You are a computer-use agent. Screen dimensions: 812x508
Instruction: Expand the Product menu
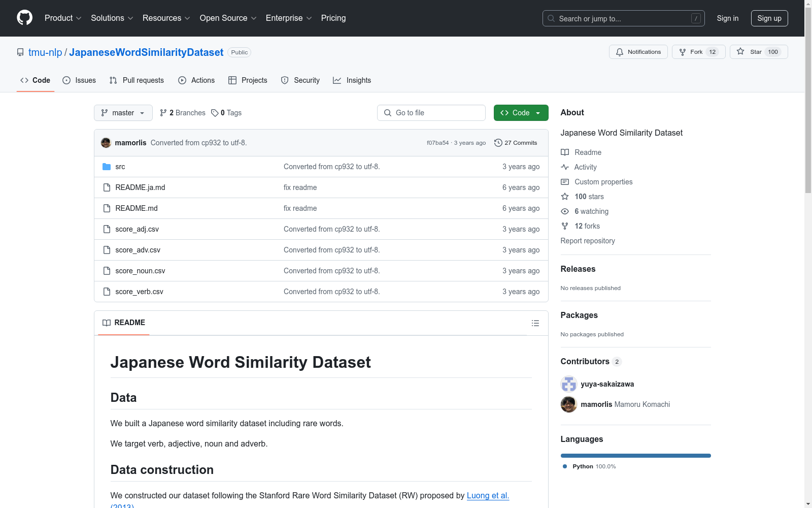pos(63,18)
